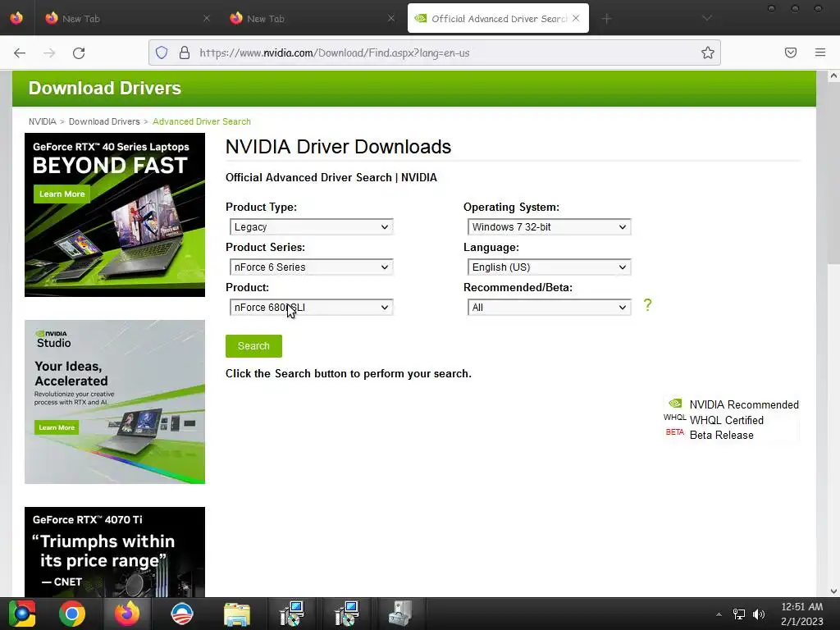The width and height of the screenshot is (840, 630).
Task: Open the Operating System dropdown
Action: [x=549, y=226]
